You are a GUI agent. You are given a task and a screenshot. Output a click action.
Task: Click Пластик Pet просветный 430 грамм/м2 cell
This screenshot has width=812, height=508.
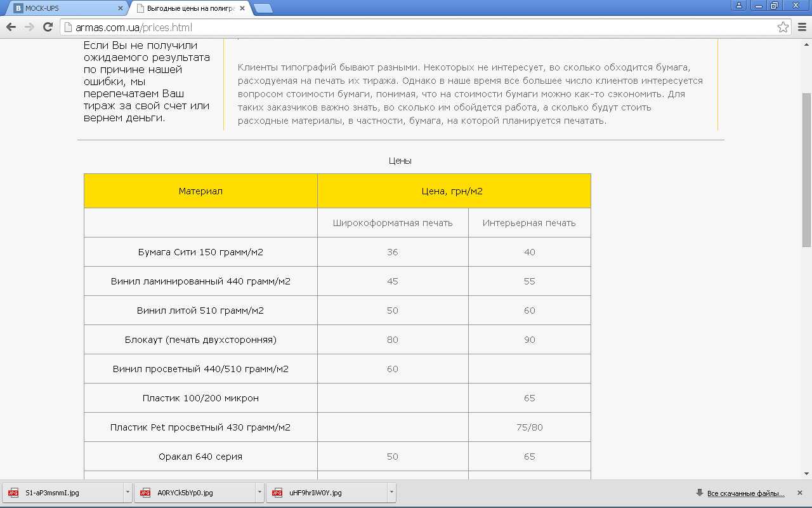point(200,427)
